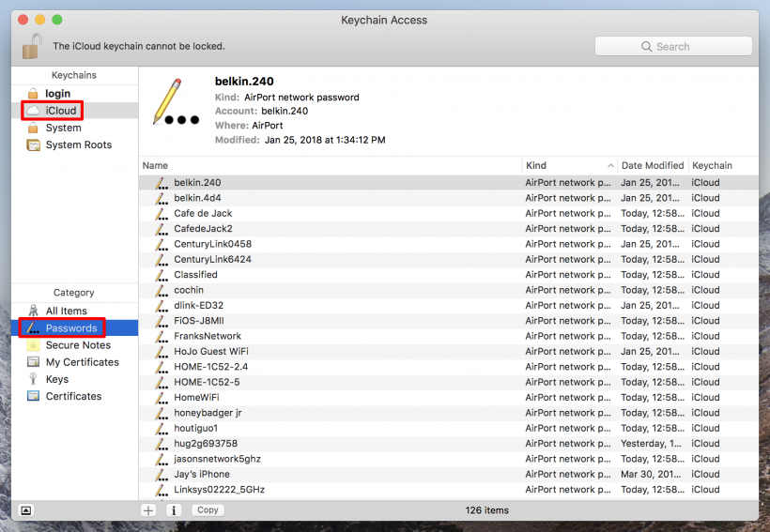Image resolution: width=770 pixels, height=532 pixels.
Task: Select the Classified network entry
Action: pos(448,275)
